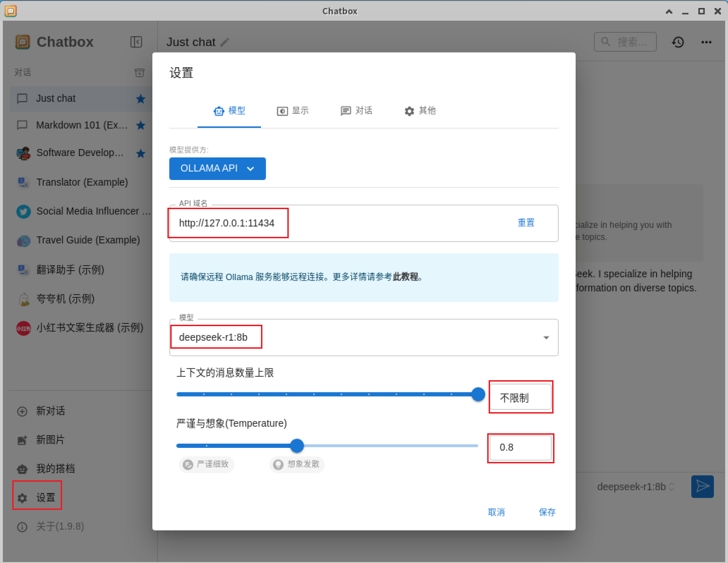Switch to the 显示 settings tab
The width and height of the screenshot is (728, 563).
click(293, 111)
